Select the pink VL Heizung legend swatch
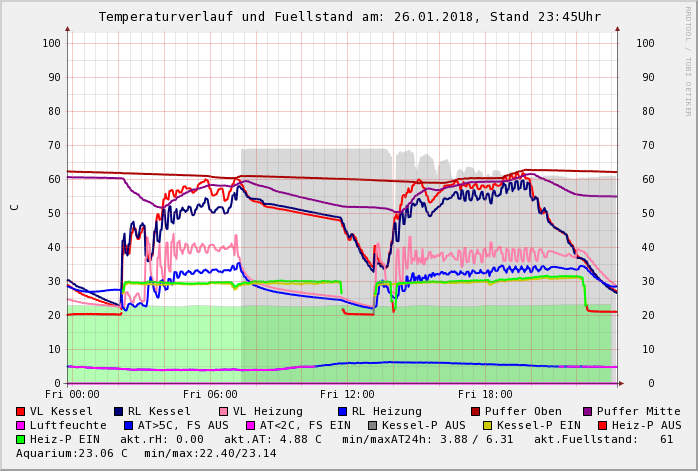This screenshot has width=698, height=471. 222,411
